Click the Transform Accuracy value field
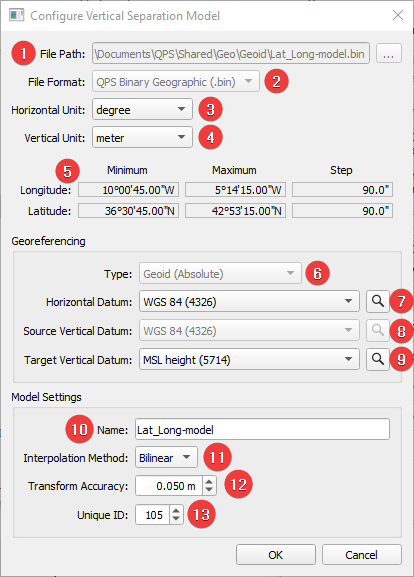Viewport: 414px width, 577px height. pyautogui.click(x=169, y=486)
